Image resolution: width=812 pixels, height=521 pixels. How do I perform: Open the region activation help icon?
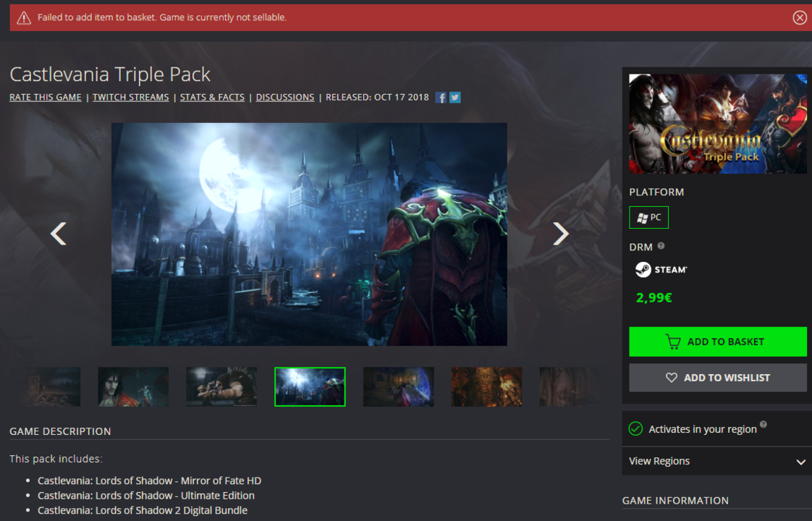[x=763, y=424]
